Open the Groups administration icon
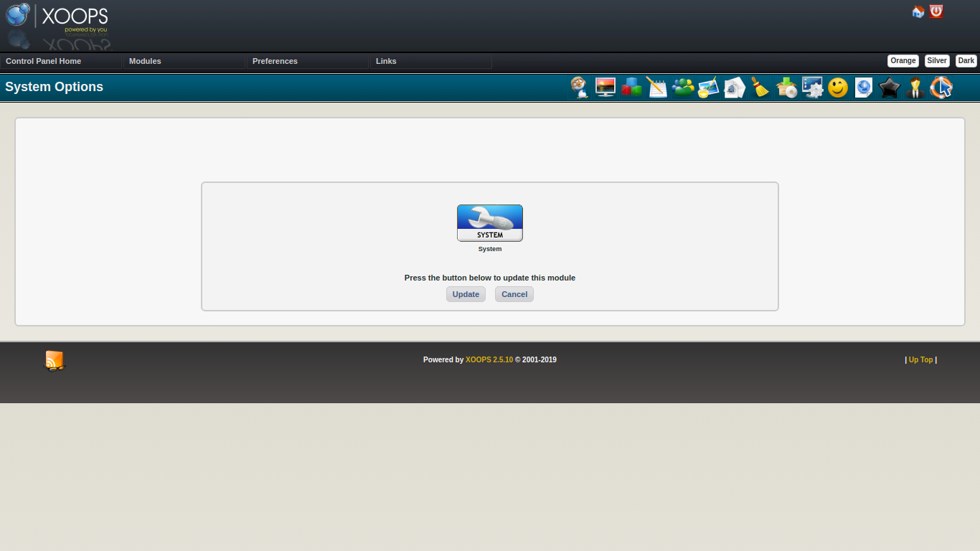Viewport: 980px width, 551px height. pos(683,88)
